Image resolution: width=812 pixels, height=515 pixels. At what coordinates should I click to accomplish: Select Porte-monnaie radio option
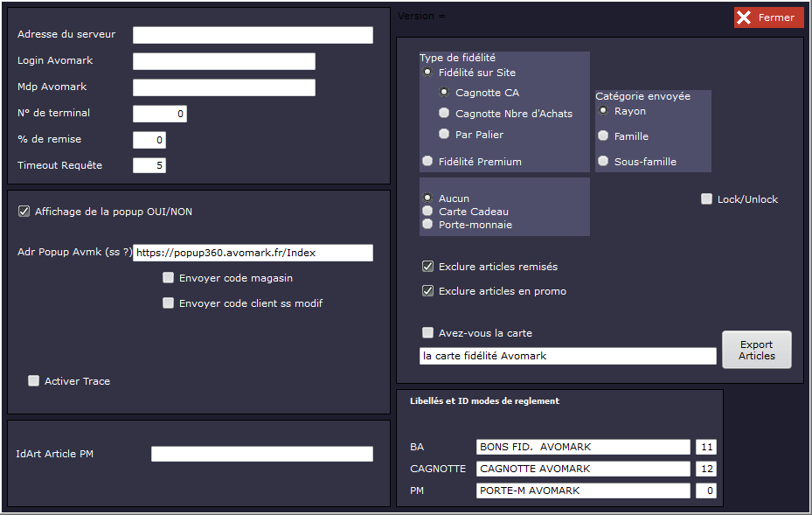coord(427,224)
